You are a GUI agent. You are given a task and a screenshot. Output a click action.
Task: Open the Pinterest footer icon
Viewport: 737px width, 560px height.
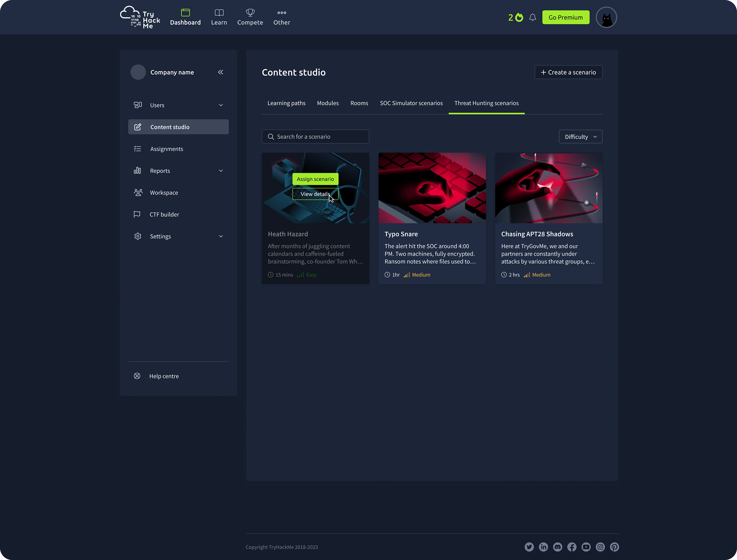[x=615, y=547]
